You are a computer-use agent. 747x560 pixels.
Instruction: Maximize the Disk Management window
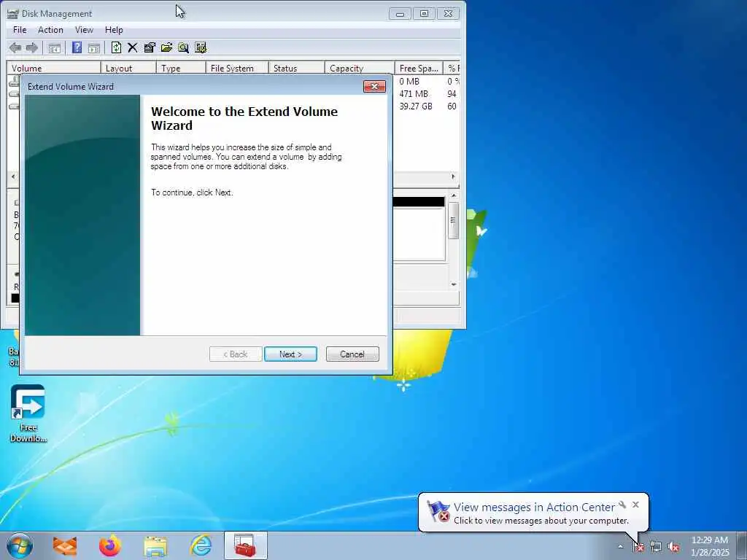424,14
